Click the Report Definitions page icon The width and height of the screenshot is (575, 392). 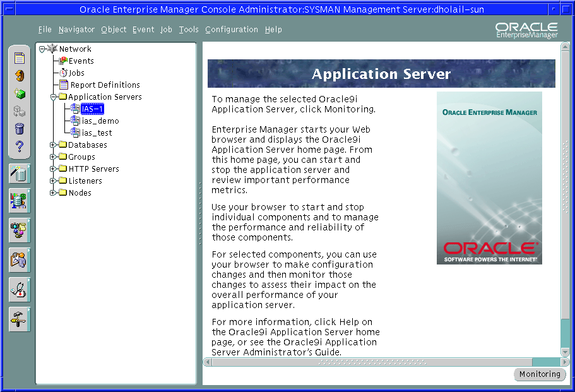64,85
